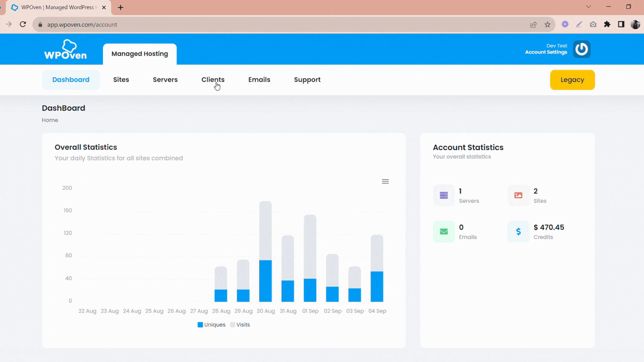Open Account Settings link

[x=546, y=52]
